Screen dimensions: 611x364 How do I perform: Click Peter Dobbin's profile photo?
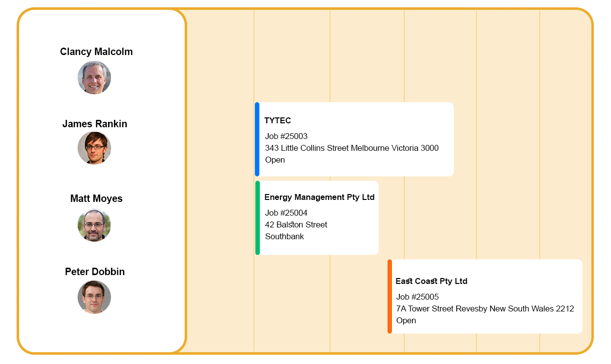click(94, 297)
